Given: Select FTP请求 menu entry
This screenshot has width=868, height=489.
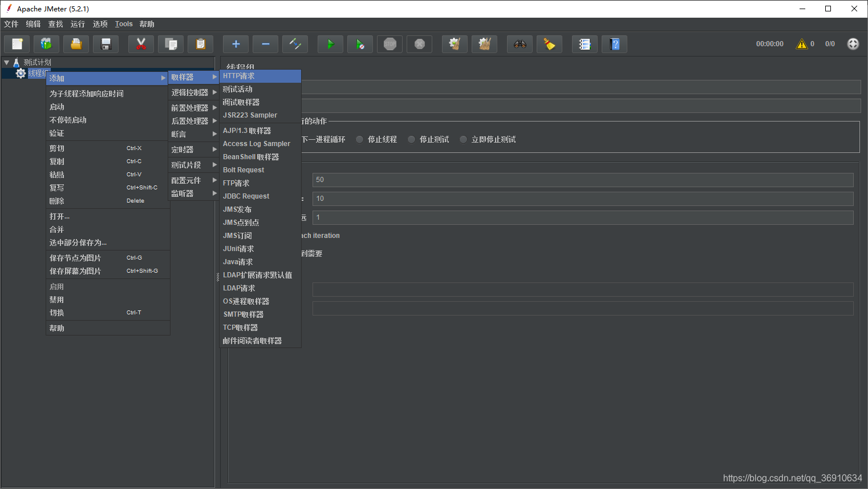Looking at the screenshot, I should pos(261,183).
